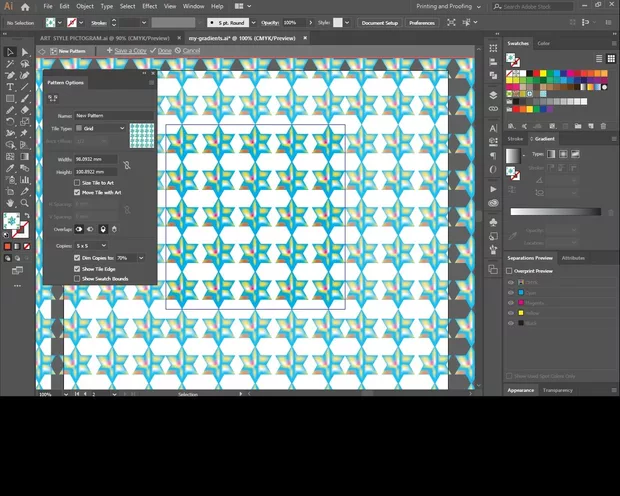Viewport: 620px width, 496px height.
Task: Open the zoom level dropdown at bottom
Action: (x=66, y=394)
